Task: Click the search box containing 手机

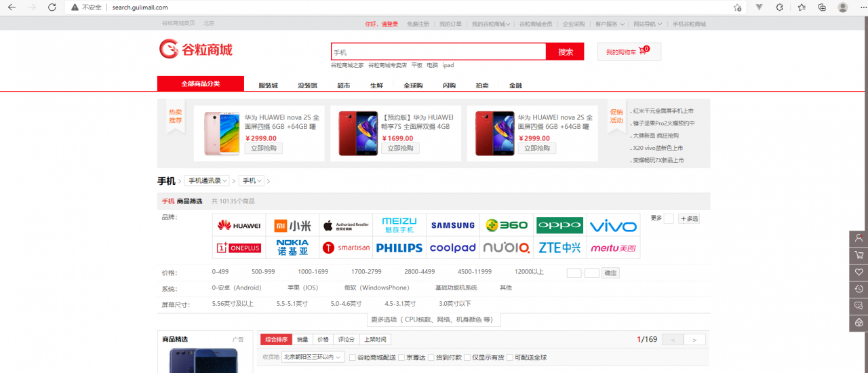Action: pyautogui.click(x=439, y=52)
